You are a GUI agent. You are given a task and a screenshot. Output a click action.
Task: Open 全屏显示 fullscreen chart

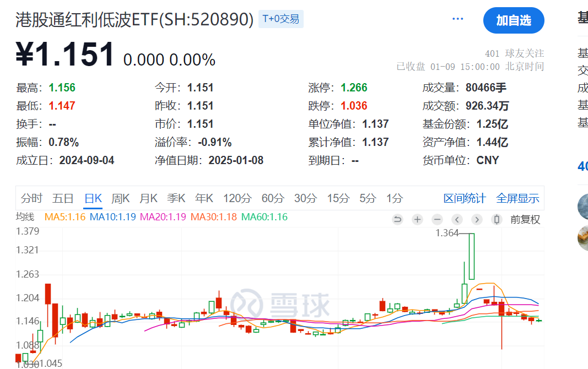517,198
